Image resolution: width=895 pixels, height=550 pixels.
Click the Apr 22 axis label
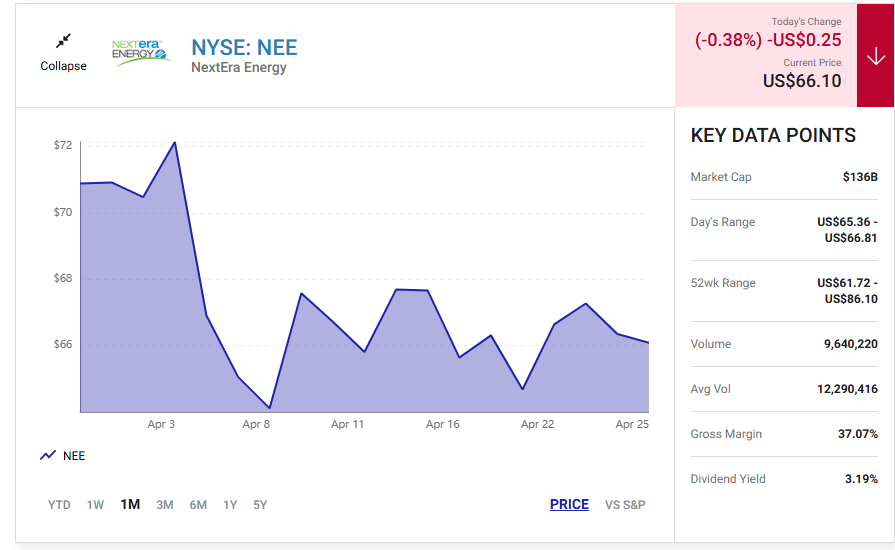point(537,424)
